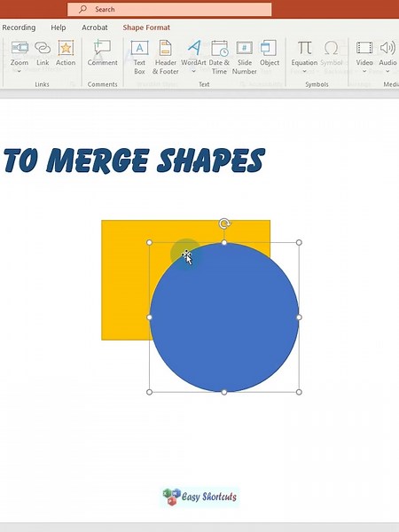Screen dimensions: 399x532
Task: Open Header & Footer options
Action: point(166,57)
